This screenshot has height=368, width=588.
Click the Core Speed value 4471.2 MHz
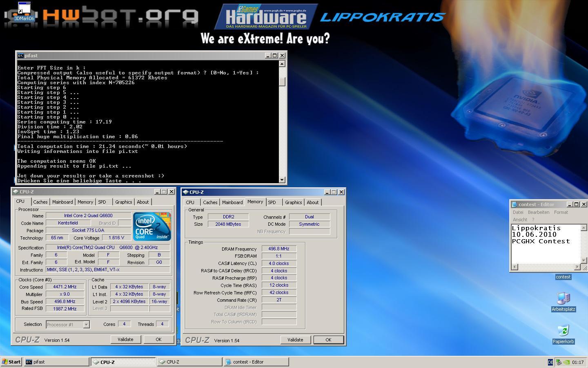(x=65, y=287)
